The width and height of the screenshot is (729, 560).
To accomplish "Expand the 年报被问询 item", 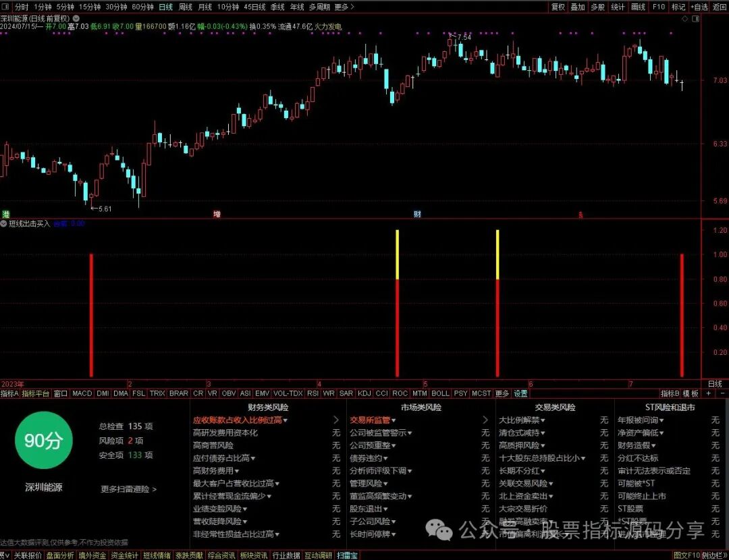I will [641, 420].
